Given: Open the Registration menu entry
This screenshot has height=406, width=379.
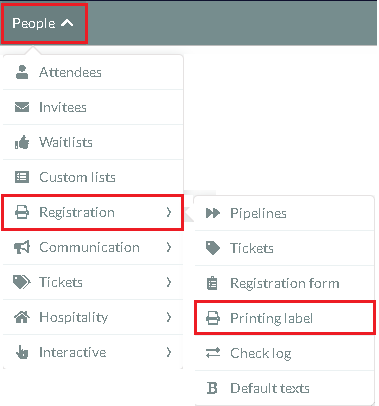Looking at the screenshot, I should tap(93, 213).
